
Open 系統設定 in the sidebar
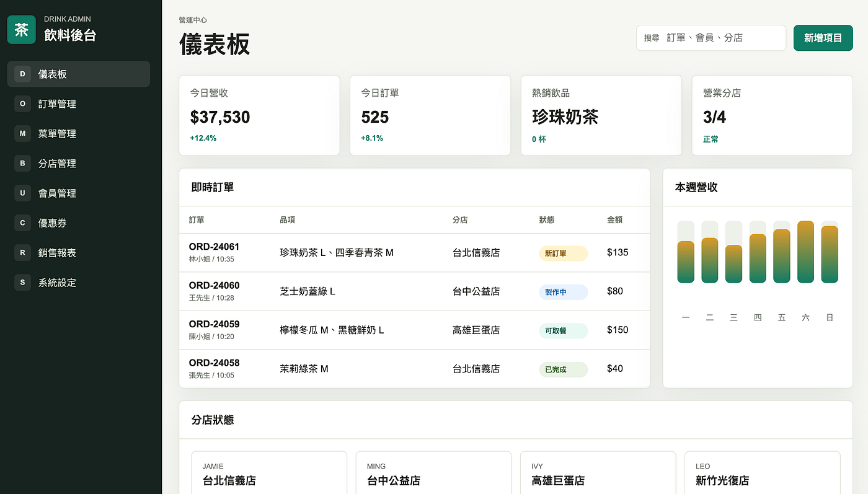(79, 283)
